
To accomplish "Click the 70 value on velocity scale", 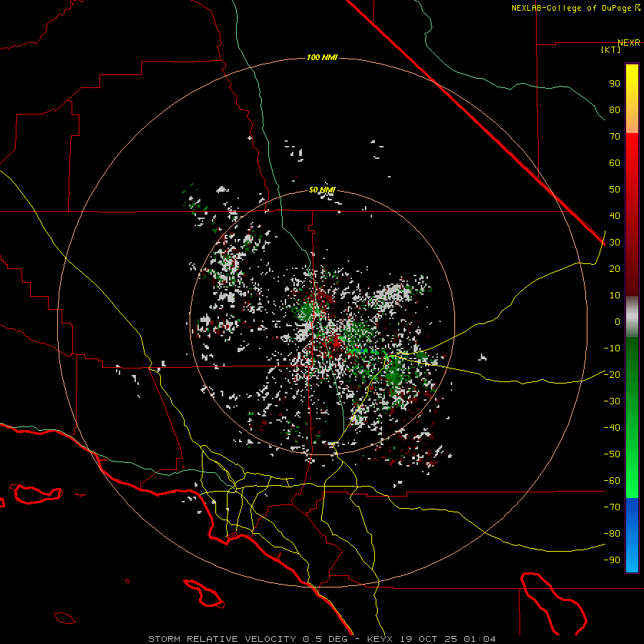I will point(615,137).
